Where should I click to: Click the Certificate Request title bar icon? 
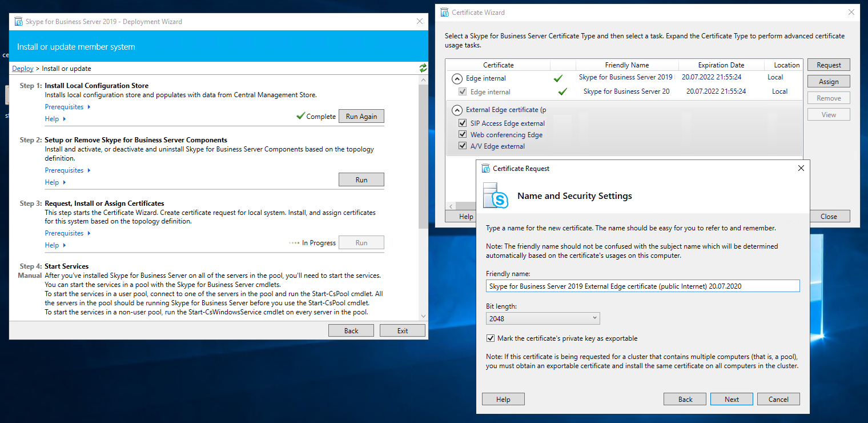485,169
